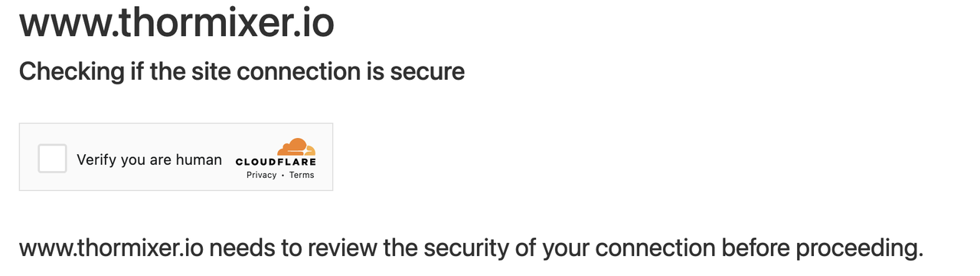Screen dimensions: 980x276
Task: Select the www.thormixer.io page heading
Action: [177, 24]
